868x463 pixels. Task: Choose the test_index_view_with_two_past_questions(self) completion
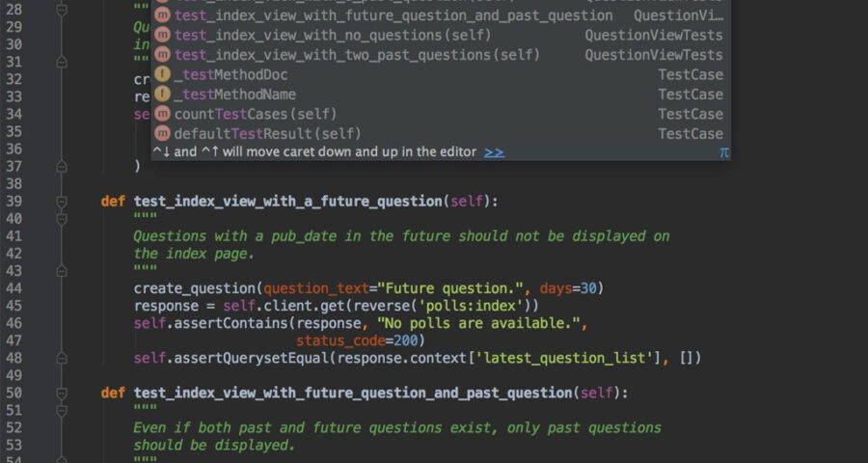pos(441,55)
